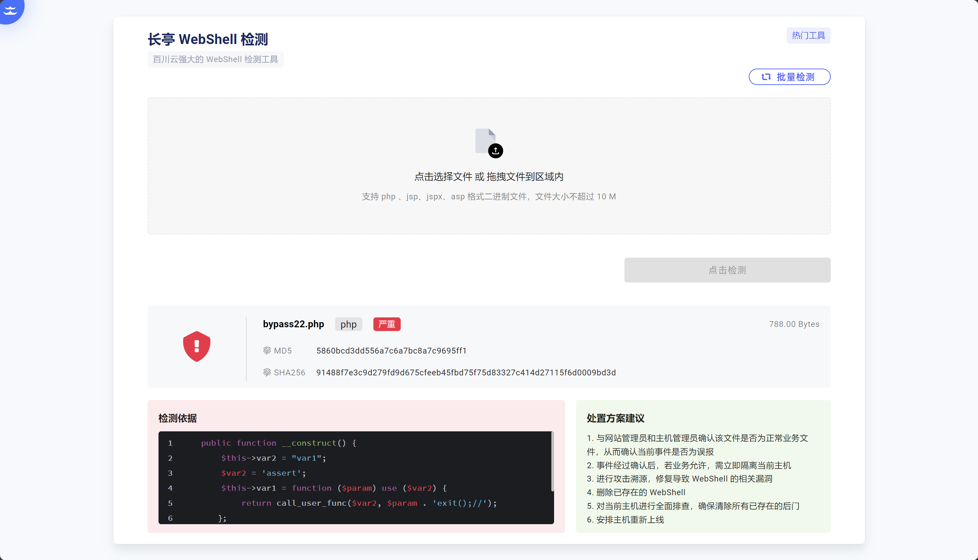Click the red shield warning icon
This screenshot has height=560, width=978.
pyautogui.click(x=196, y=346)
